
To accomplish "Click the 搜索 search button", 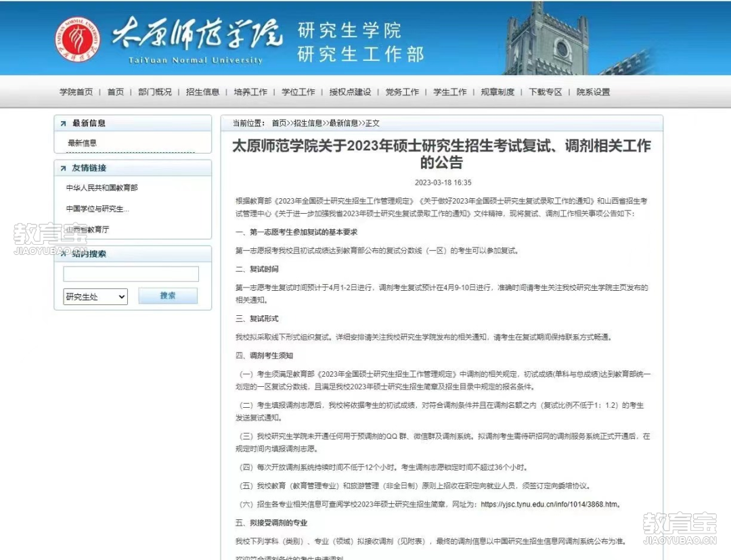I will click(168, 296).
